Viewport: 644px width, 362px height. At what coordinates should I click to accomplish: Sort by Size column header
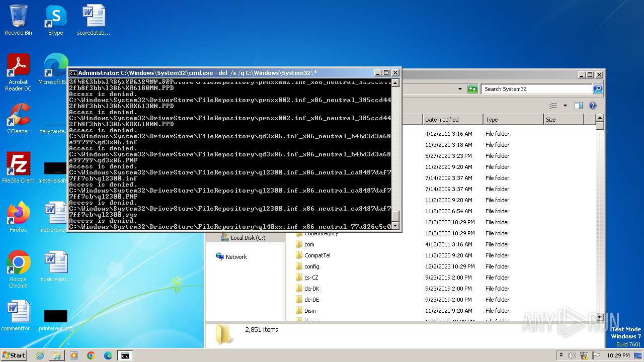563,120
